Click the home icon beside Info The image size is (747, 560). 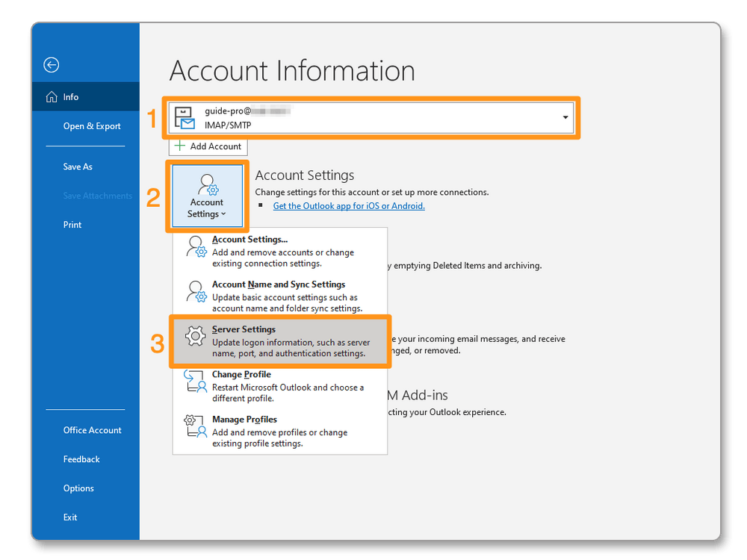52,97
